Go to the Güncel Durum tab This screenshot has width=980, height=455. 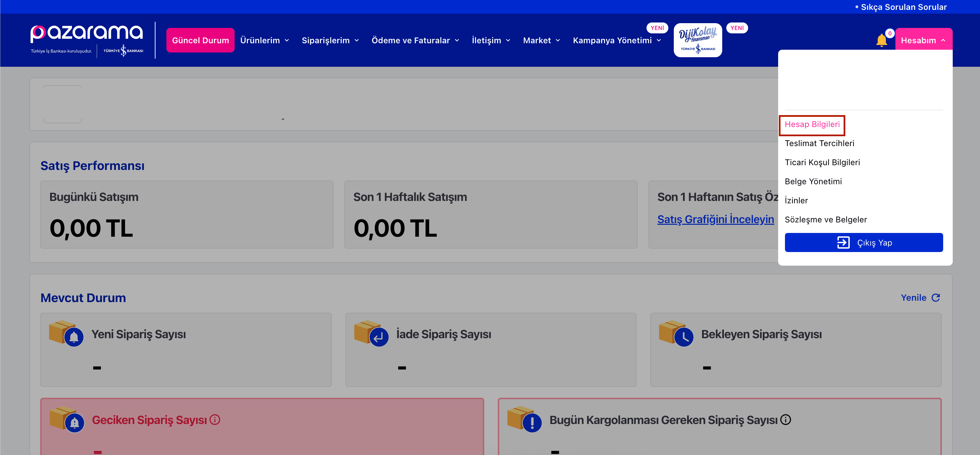click(201, 40)
